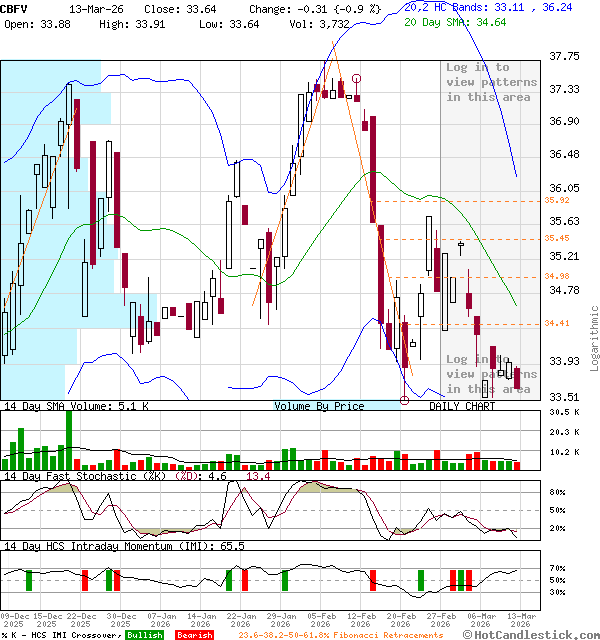The width and height of the screenshot is (600, 640).
Task: Click the red circle marker at the chart low
Action: click(404, 400)
